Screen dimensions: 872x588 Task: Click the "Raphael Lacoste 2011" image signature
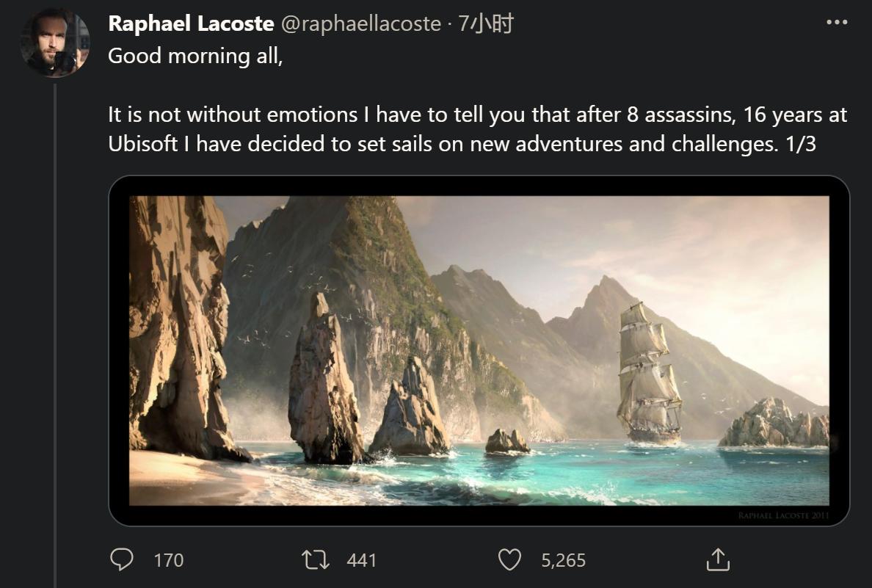pyautogui.click(x=783, y=516)
